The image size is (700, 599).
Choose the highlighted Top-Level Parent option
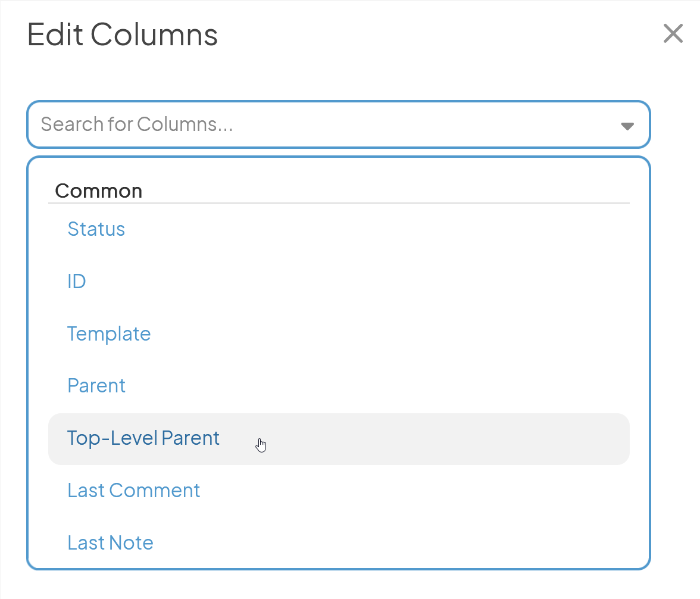click(338, 439)
